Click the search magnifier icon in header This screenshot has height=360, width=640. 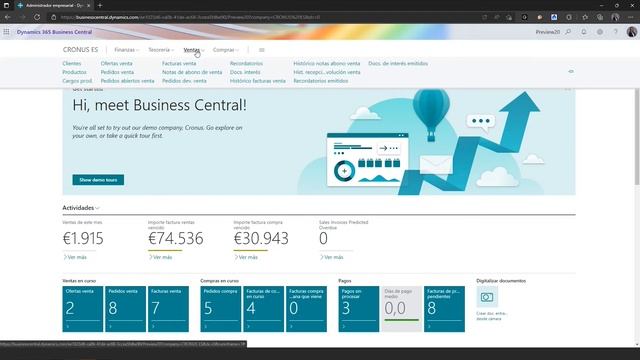coord(568,32)
